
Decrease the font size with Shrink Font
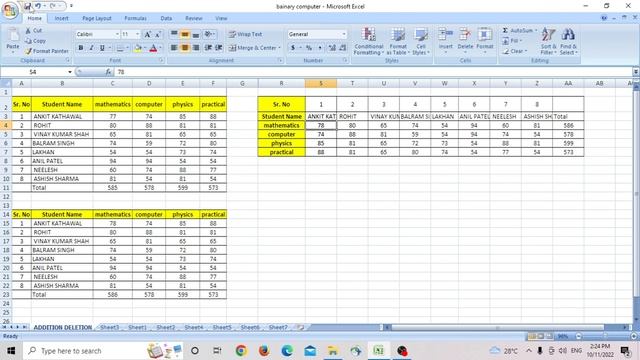158,34
